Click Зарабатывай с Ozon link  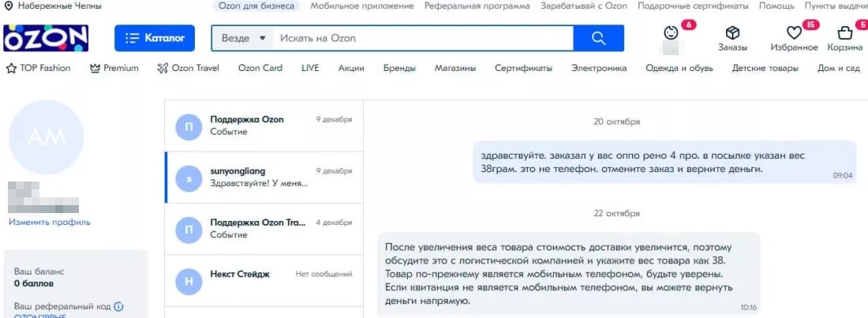pyautogui.click(x=583, y=6)
